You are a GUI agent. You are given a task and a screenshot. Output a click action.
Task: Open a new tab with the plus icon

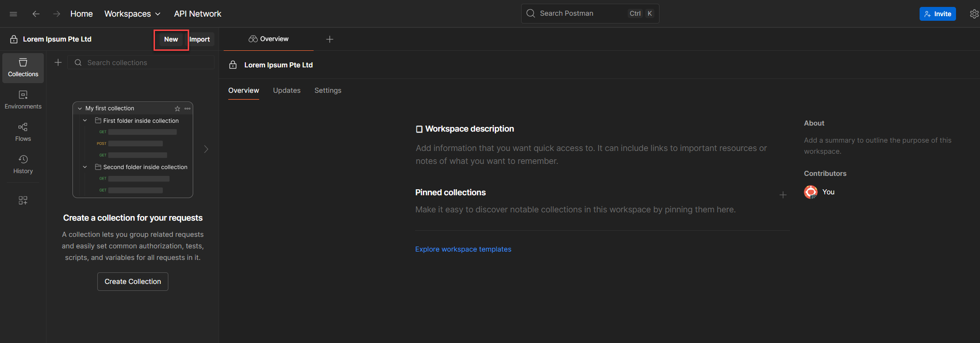click(330, 39)
